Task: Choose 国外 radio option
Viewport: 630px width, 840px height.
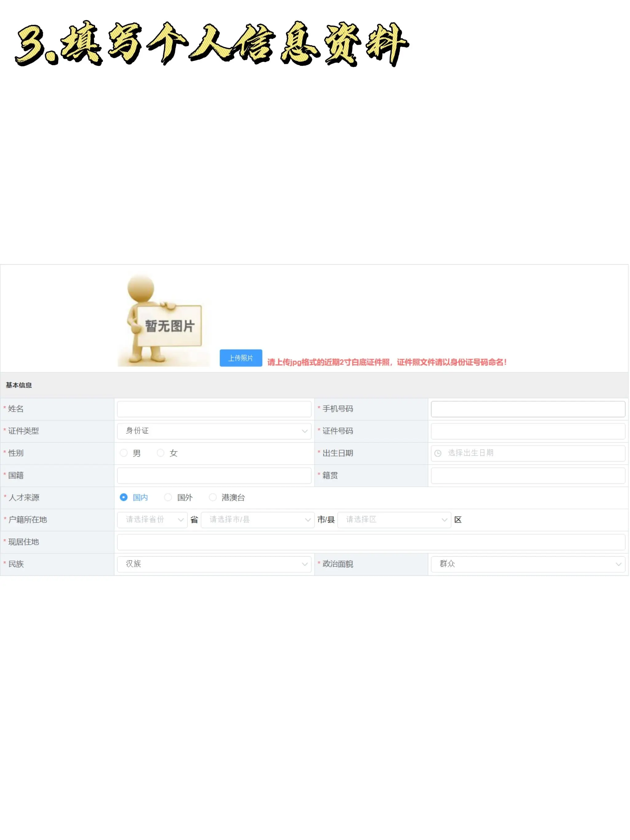Action: click(x=168, y=498)
